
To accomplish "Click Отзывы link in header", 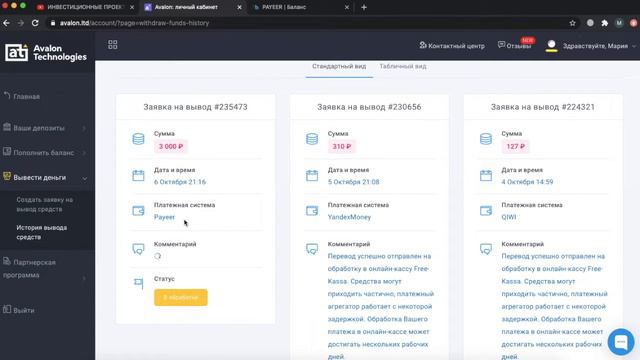I will 518,46.
